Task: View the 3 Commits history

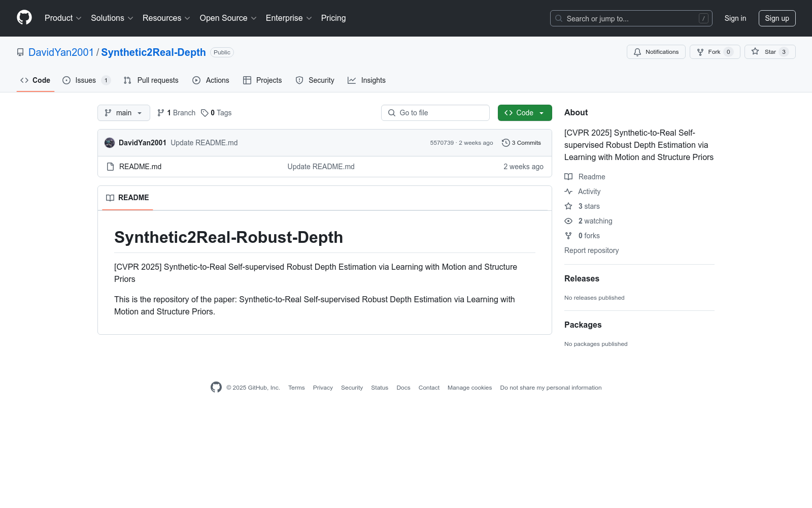Action: click(x=521, y=143)
